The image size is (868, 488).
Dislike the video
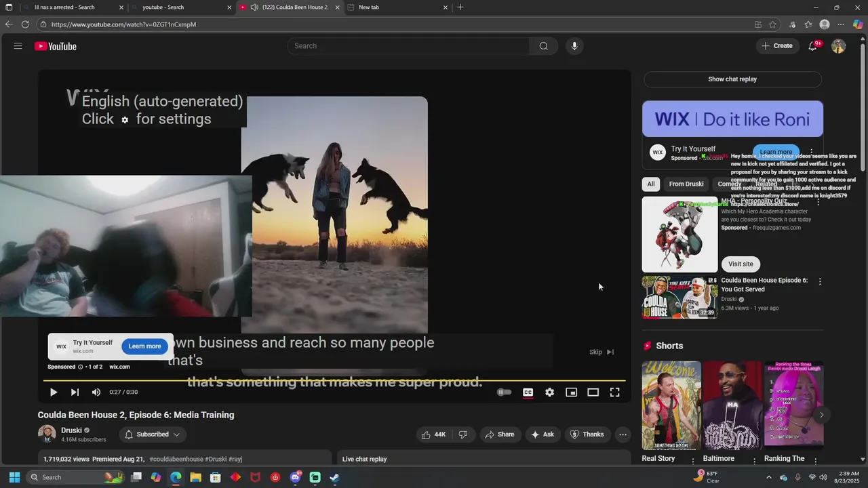click(x=463, y=434)
